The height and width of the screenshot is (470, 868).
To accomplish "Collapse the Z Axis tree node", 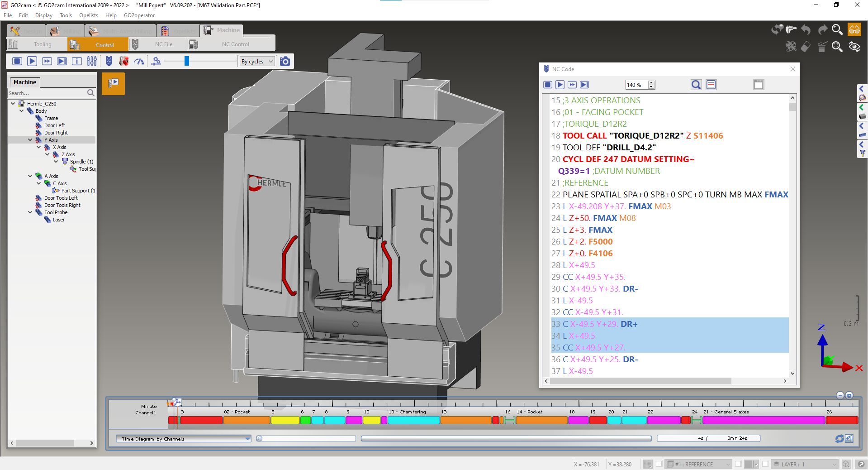I will click(x=47, y=154).
